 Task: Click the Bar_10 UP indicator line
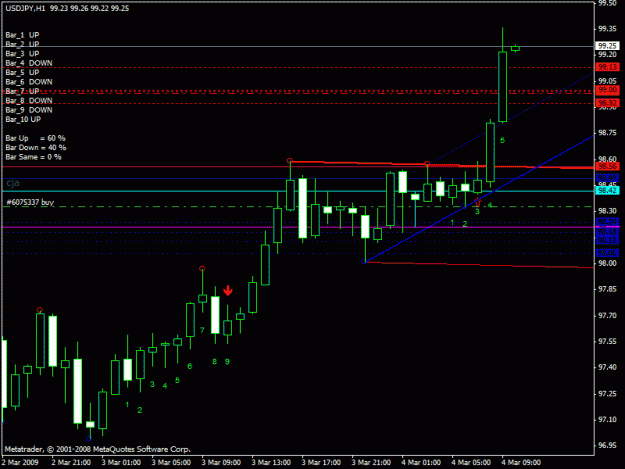point(23,119)
